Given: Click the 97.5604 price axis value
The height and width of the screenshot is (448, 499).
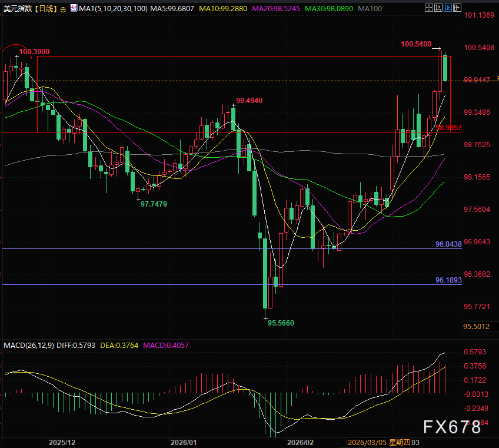Looking at the screenshot, I should 477,210.
